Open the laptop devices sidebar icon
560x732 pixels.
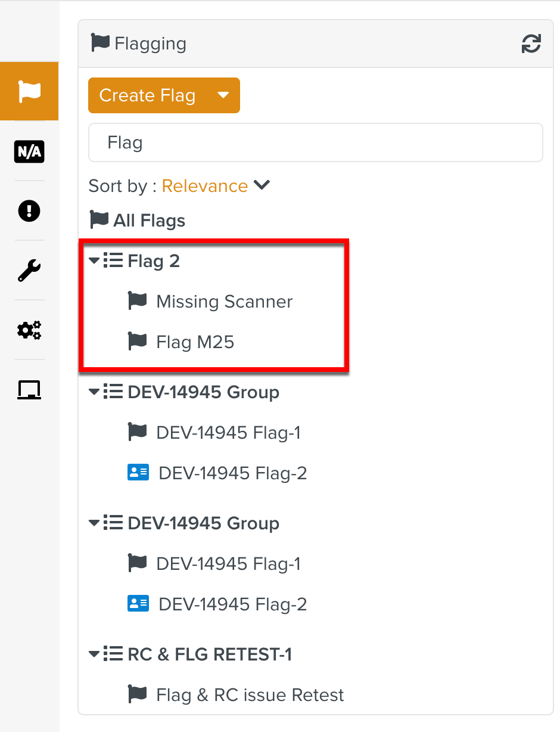(29, 390)
